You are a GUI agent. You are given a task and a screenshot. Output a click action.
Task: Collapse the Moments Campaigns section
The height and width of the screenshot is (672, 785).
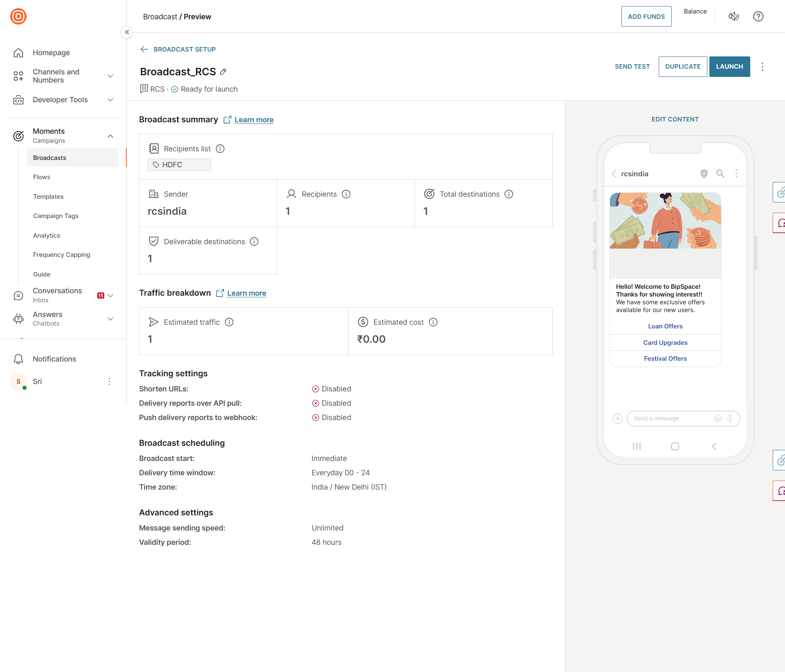click(110, 136)
